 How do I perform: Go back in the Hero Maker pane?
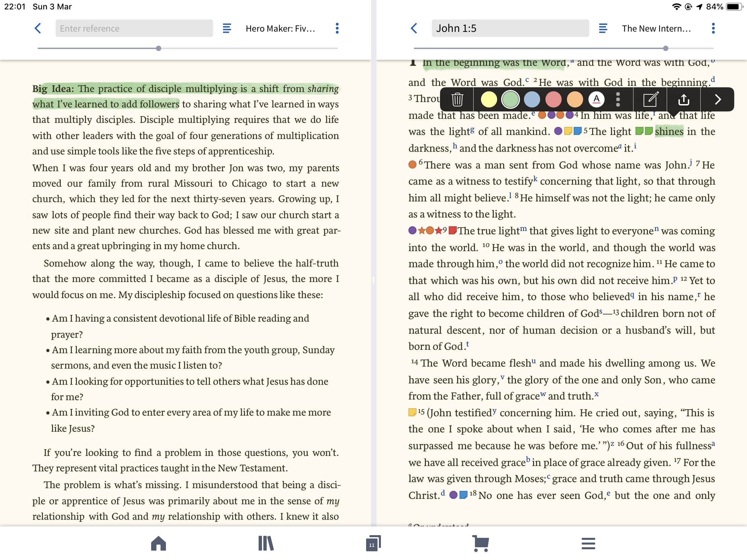(38, 28)
